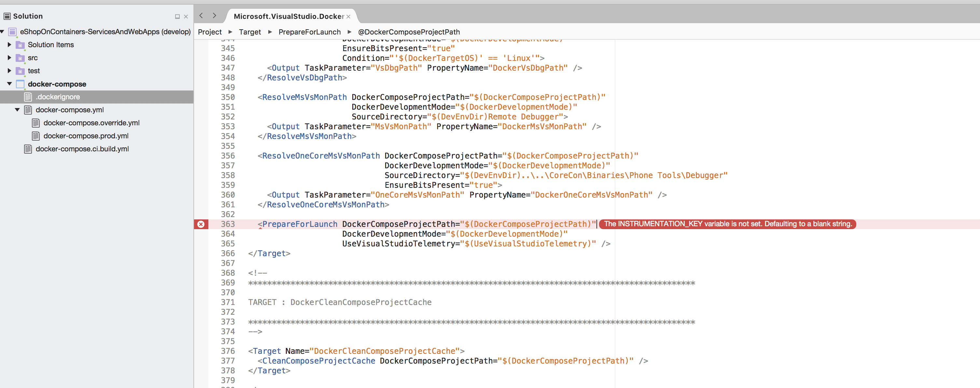Select docker-compose.ci.build.yml in the tree
Image resolution: width=980 pixels, height=388 pixels.
82,149
